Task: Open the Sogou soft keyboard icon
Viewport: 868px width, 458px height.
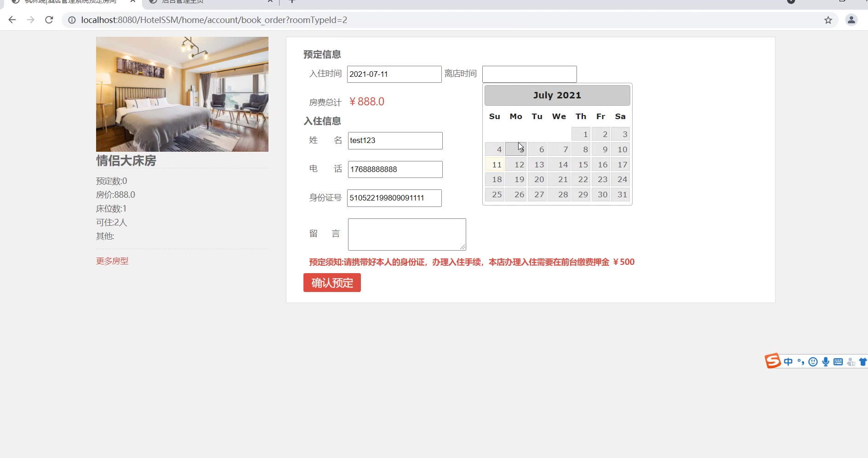Action: pyautogui.click(x=838, y=362)
